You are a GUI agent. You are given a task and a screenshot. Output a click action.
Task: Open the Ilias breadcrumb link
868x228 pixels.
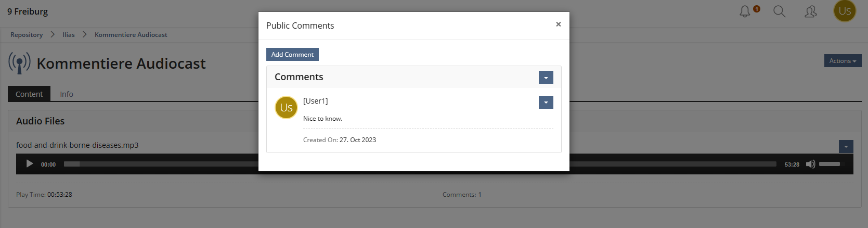(69, 35)
